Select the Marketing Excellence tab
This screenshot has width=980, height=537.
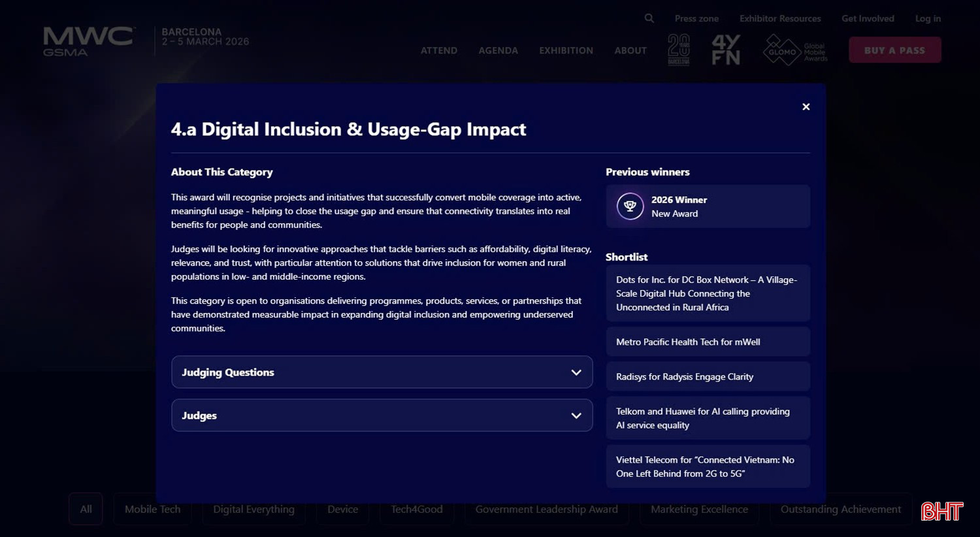(699, 509)
